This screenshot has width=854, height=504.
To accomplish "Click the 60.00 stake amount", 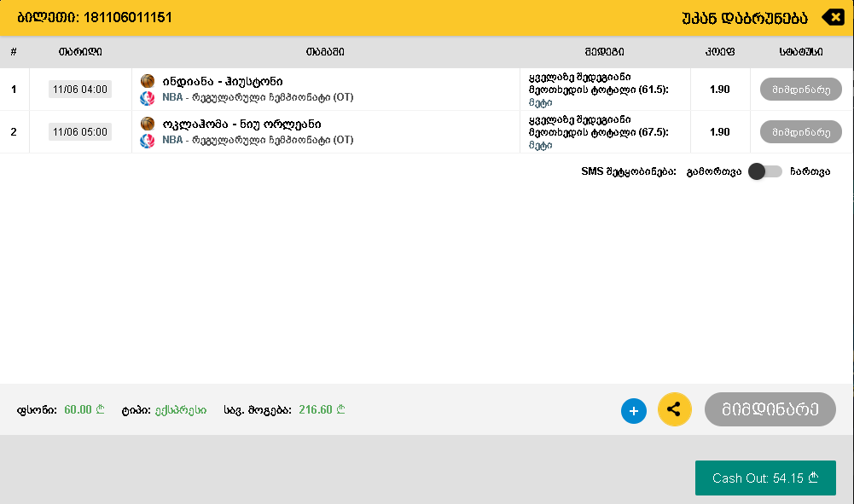I will [78, 409].
